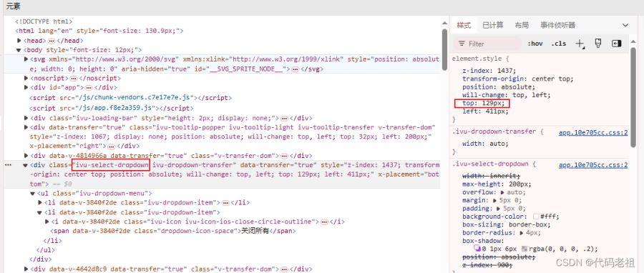Image resolution: width=644 pixels, height=273 pixels.
Task: Expand the ellipsis in the ivu-icon-ios-close-circle-outline tag
Action: pyautogui.click(x=324, y=222)
